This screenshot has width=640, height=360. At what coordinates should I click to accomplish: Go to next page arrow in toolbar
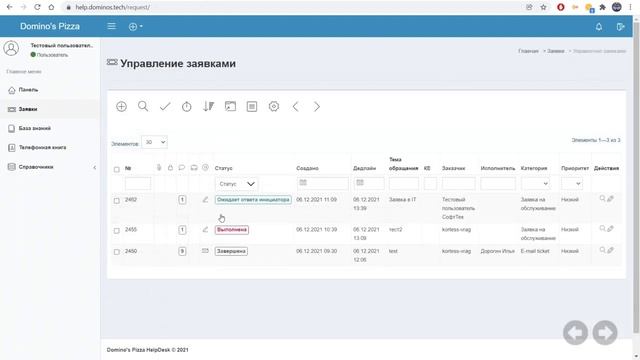point(317,107)
